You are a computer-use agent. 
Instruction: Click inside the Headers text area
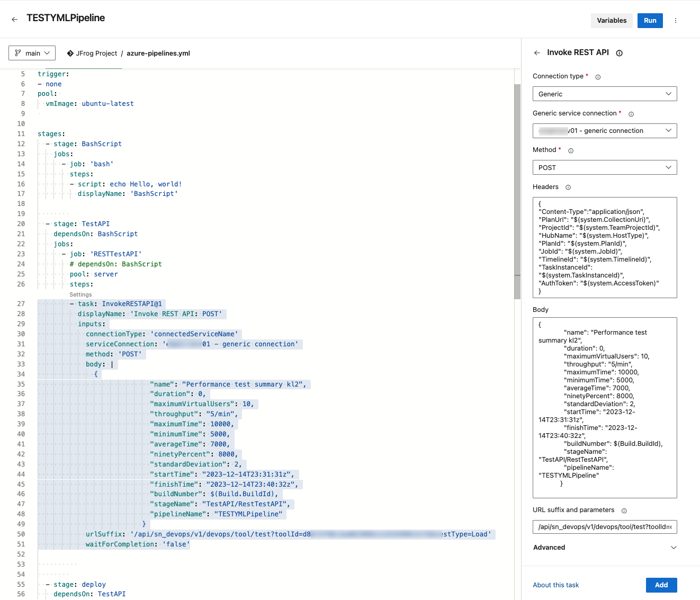(605, 247)
